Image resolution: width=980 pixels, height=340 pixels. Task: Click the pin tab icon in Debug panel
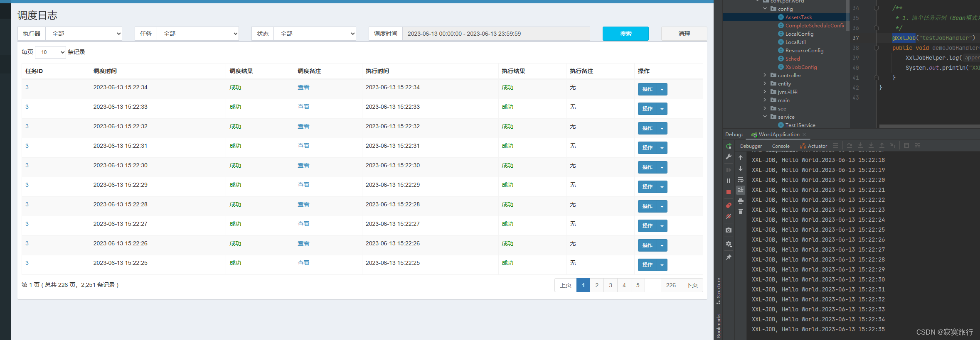click(x=729, y=257)
